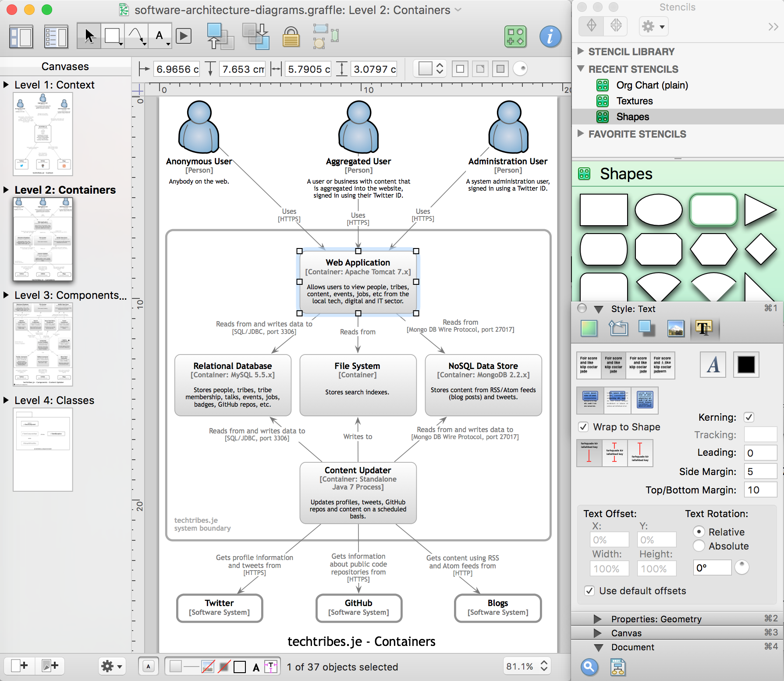Lock the selected object

pos(291,36)
